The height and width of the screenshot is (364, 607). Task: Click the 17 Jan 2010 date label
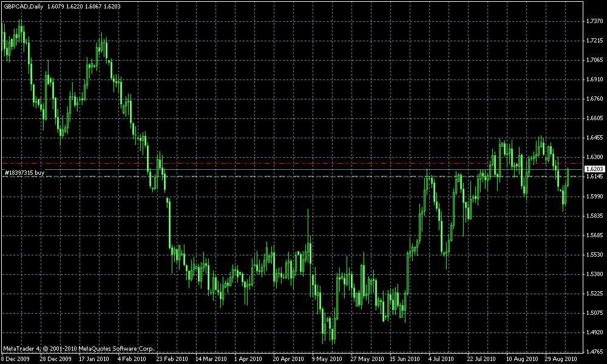click(94, 359)
